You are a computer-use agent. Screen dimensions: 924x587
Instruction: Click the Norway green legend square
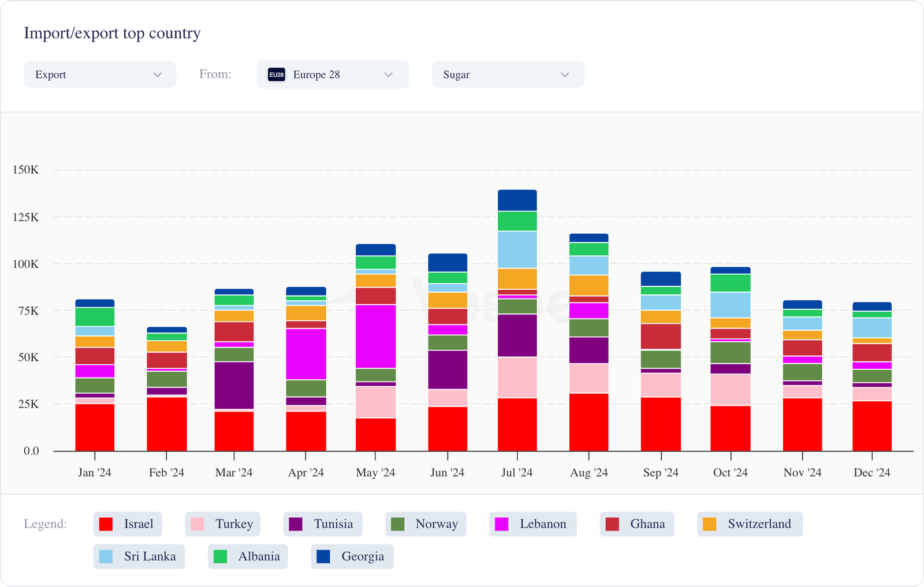(397, 524)
